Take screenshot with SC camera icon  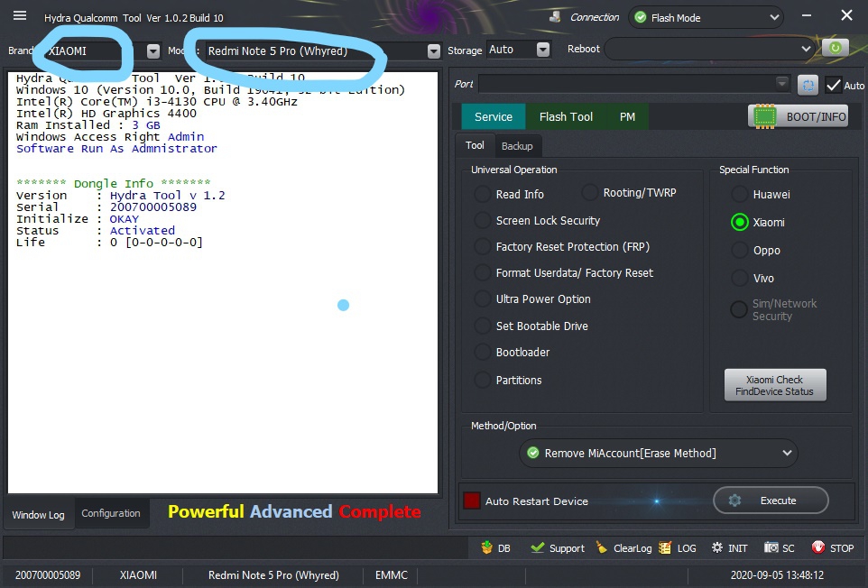771,547
